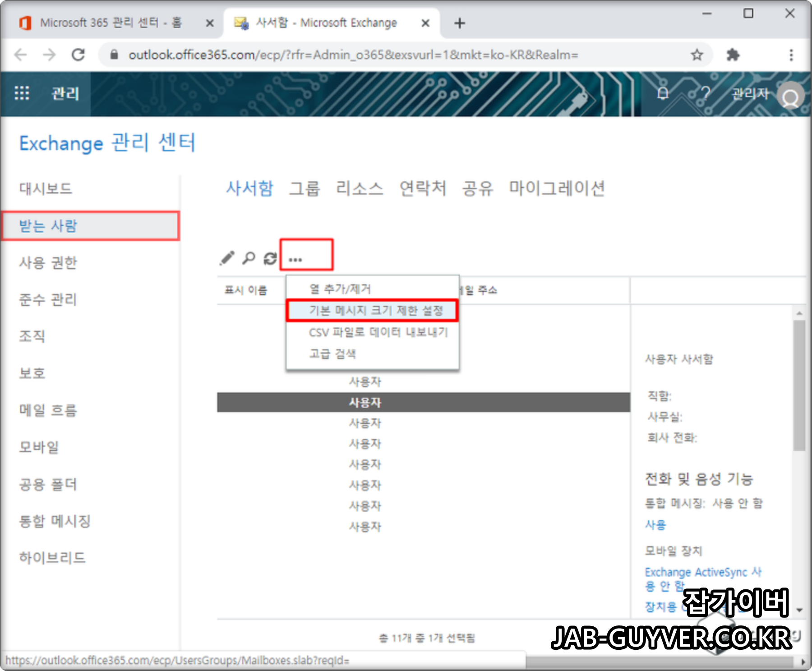Open 준수 관리 in sidebar
Image resolution: width=812 pixels, height=671 pixels.
tap(48, 299)
